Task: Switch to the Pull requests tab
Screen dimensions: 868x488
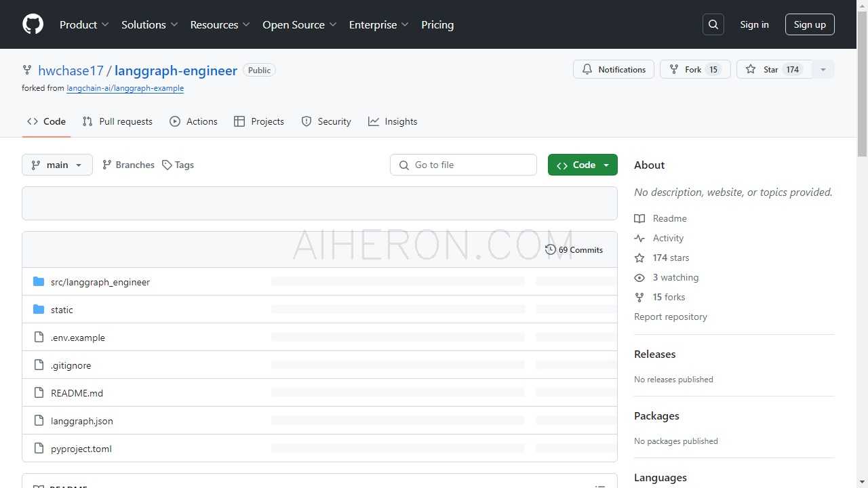Action: [117, 121]
